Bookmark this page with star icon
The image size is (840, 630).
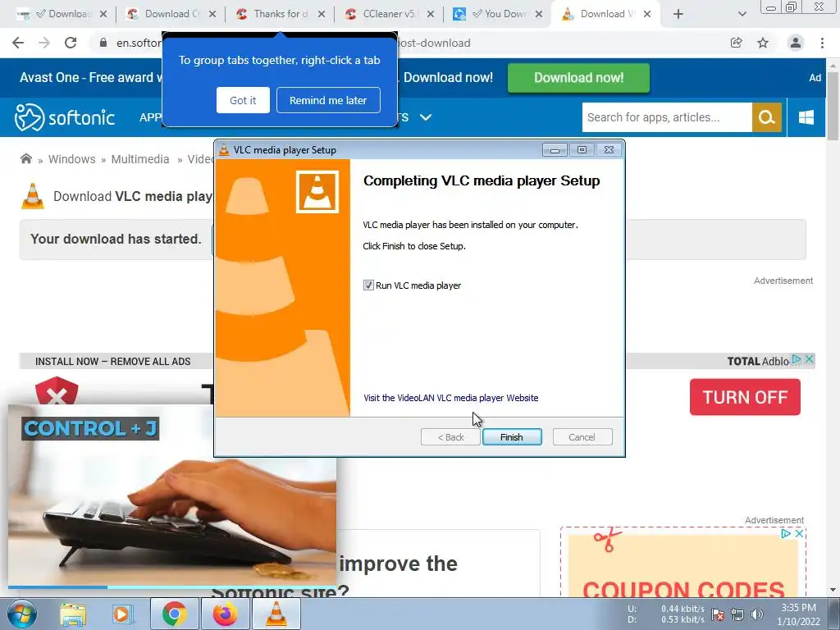(763, 43)
